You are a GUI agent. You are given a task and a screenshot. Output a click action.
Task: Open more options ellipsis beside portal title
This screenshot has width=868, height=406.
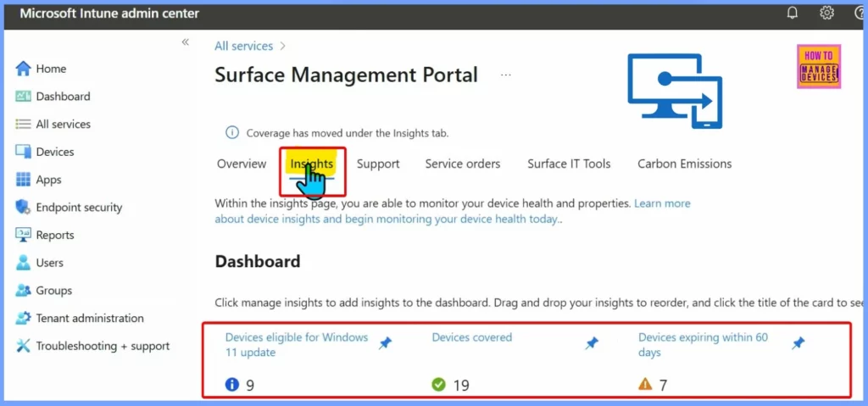[x=505, y=75]
